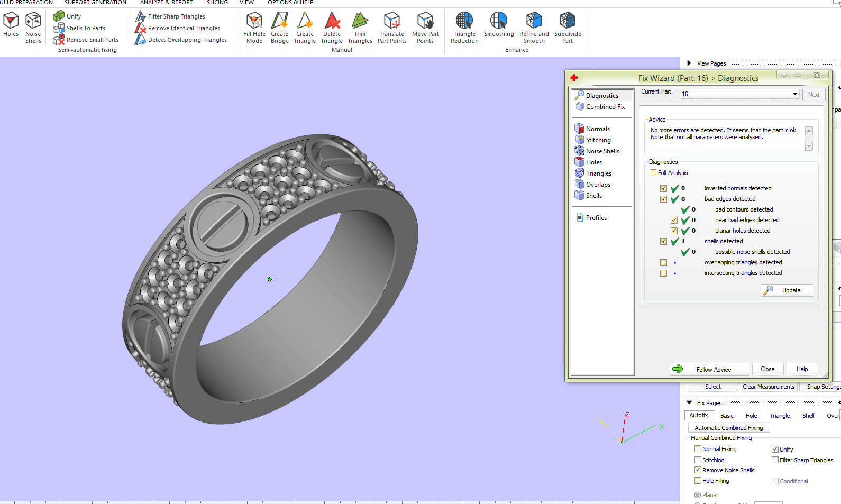Click Translate Part Points
Viewport: 841px width, 504px height.
(x=392, y=28)
